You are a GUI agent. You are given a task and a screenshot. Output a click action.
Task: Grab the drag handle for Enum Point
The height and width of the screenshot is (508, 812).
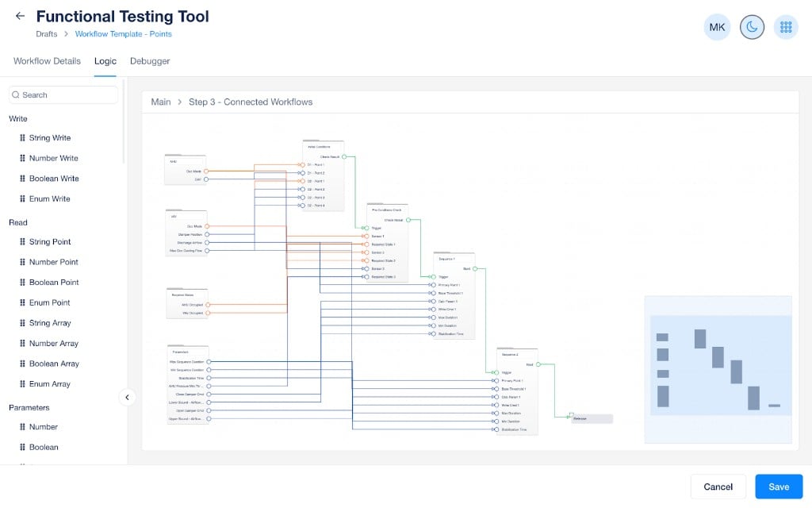tap(22, 302)
